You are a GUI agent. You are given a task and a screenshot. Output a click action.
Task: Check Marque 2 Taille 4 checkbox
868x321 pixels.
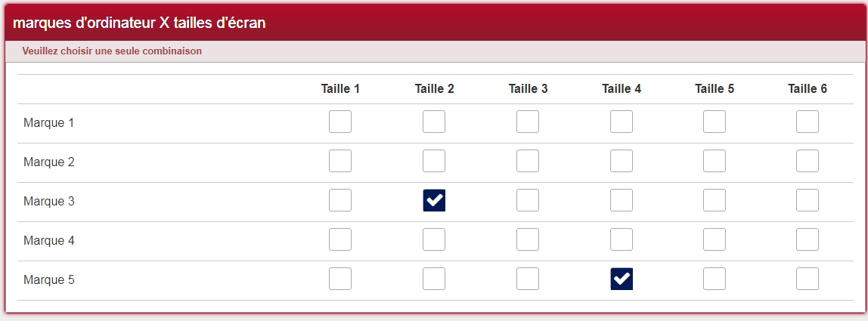click(x=622, y=161)
